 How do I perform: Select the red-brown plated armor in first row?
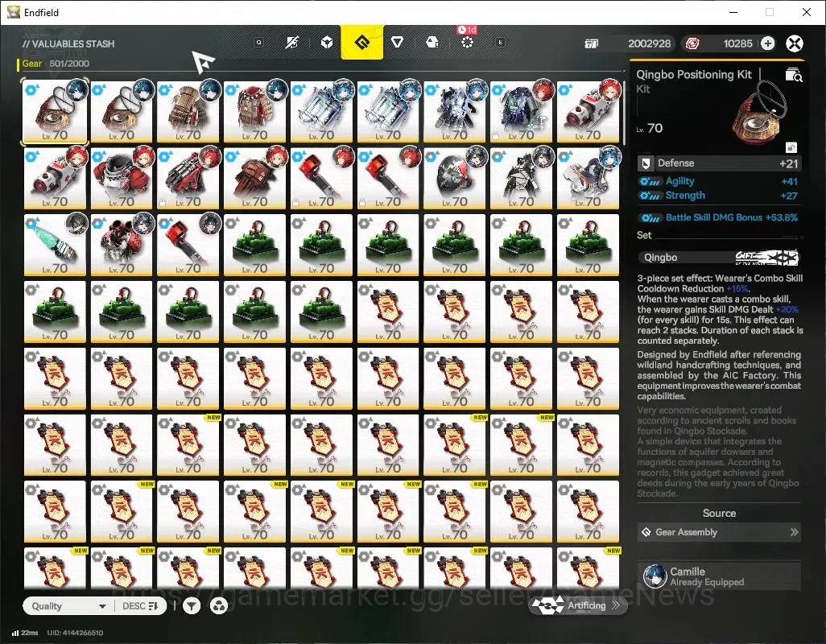255,111
